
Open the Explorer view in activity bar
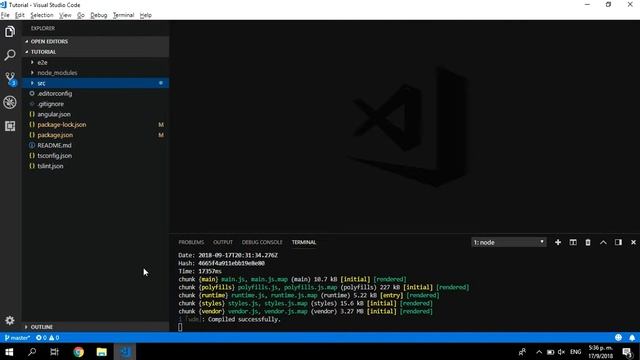tap(10, 31)
